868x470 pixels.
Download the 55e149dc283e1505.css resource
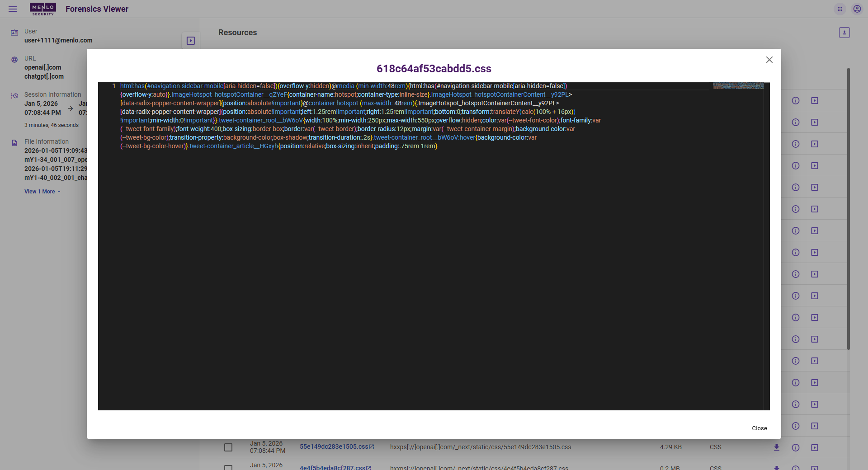tap(777, 447)
